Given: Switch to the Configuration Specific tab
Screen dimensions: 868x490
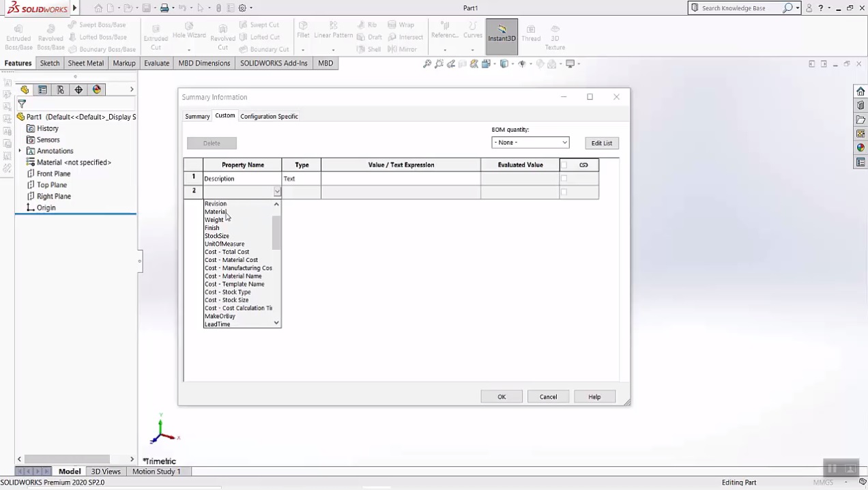Looking at the screenshot, I should point(269,116).
